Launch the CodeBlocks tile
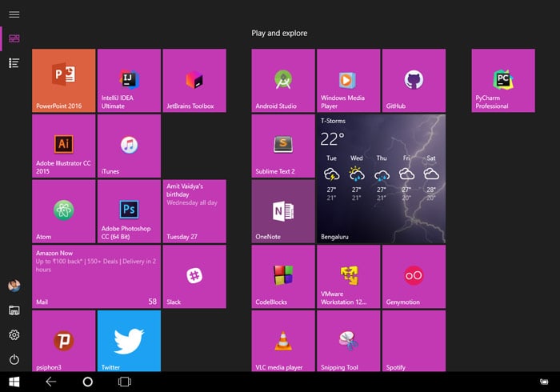 tap(283, 277)
